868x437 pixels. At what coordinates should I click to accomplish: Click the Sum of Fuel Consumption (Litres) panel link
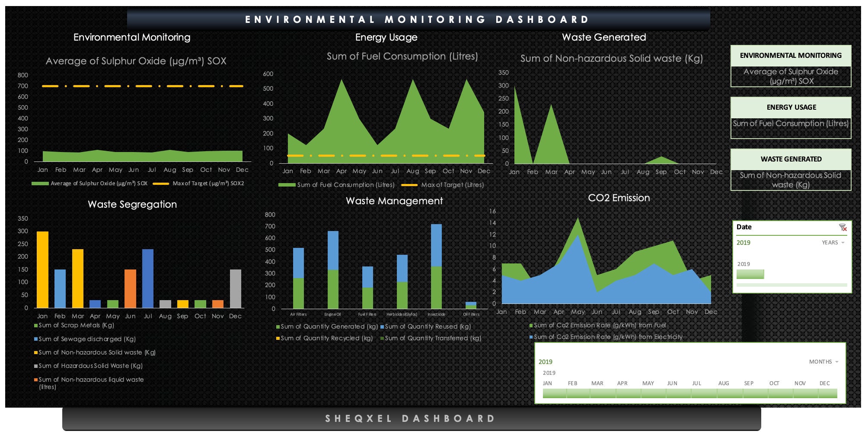tap(791, 124)
